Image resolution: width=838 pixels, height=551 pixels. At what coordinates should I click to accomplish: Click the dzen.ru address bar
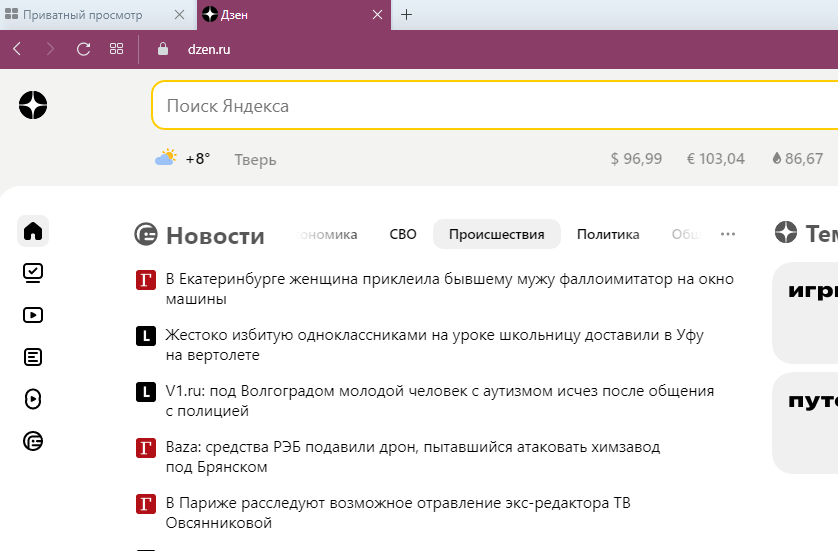(x=209, y=50)
